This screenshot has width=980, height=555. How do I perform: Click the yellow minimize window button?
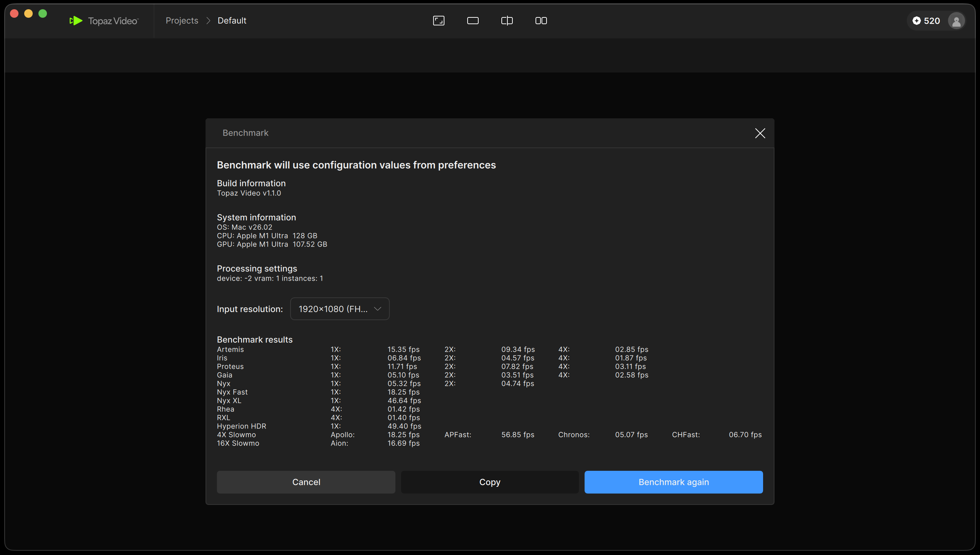tap(28, 14)
